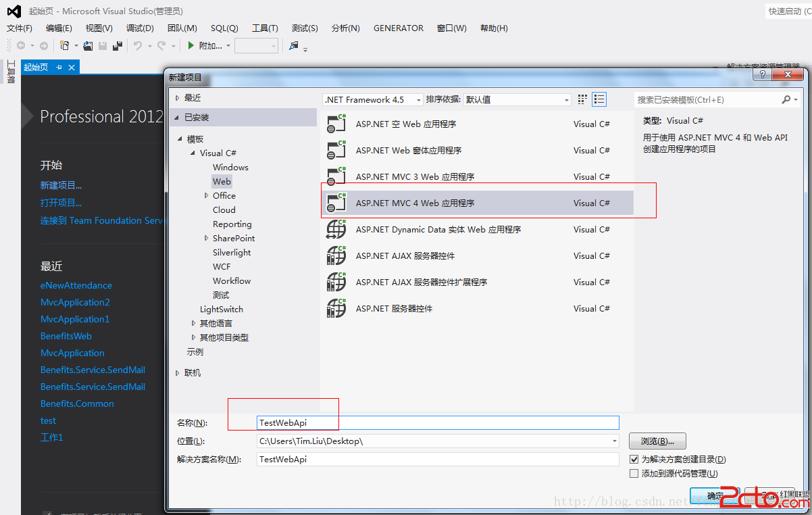Click the new project toolbar icon
The height and width of the screenshot is (515, 812).
pos(65,46)
